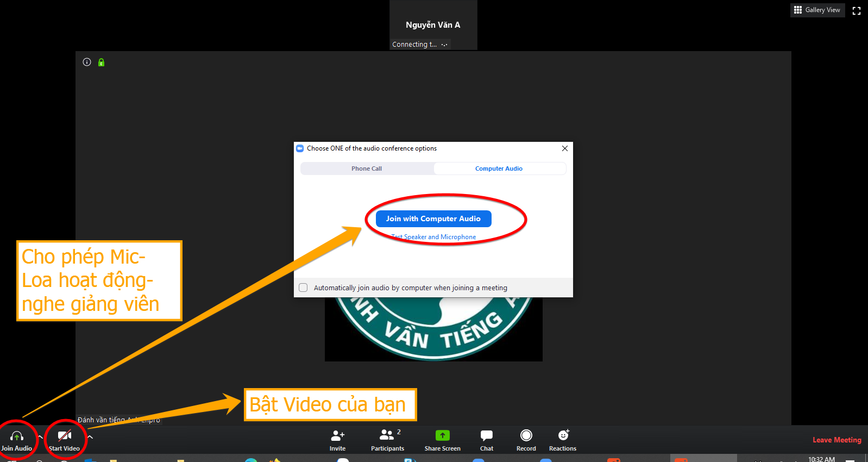Image resolution: width=868 pixels, height=462 pixels.
Task: Open the Participants panel icon
Action: [387, 436]
